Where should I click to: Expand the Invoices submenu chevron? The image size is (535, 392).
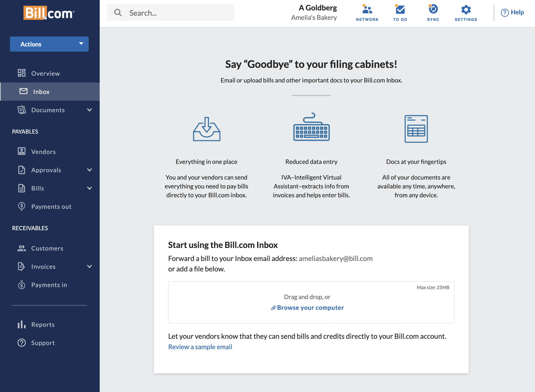(90, 266)
